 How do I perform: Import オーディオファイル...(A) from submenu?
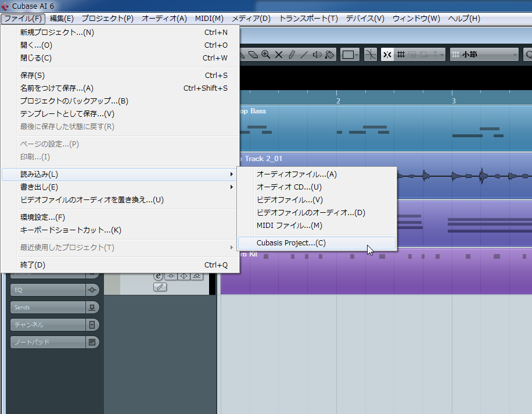click(317, 174)
